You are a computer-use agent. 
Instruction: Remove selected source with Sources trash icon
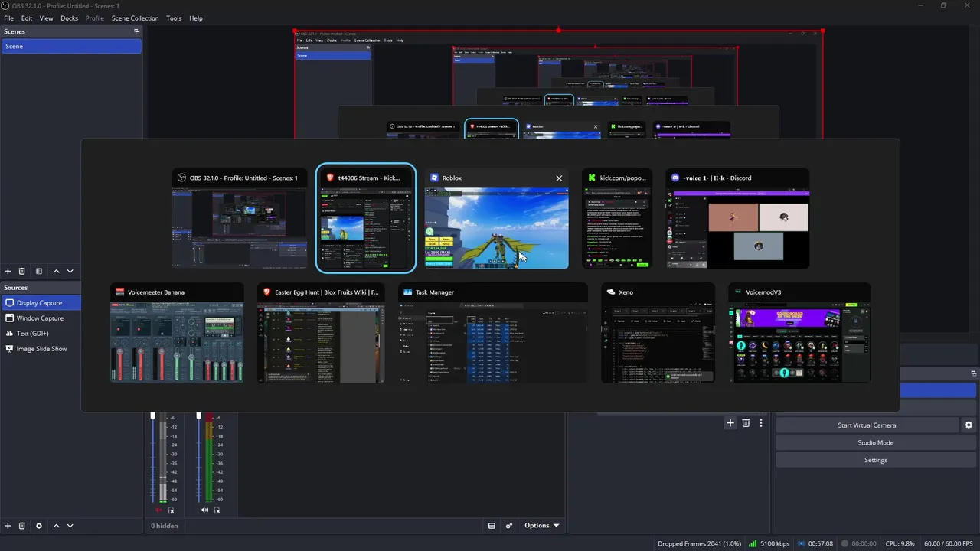click(21, 526)
